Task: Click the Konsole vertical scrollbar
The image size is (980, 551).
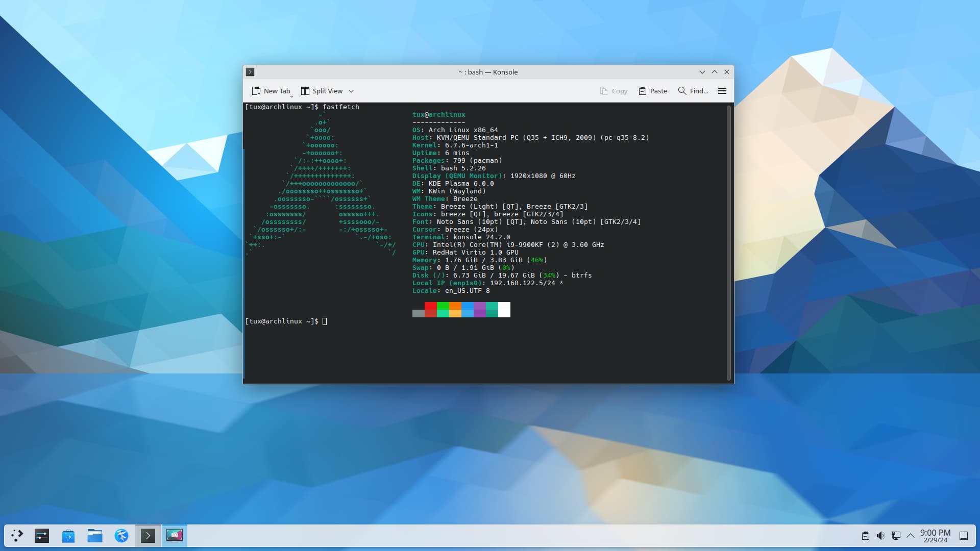Action: click(729, 243)
